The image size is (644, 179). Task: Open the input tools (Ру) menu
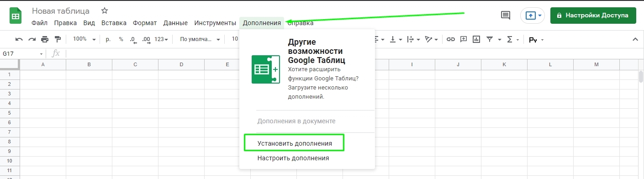click(x=536, y=40)
